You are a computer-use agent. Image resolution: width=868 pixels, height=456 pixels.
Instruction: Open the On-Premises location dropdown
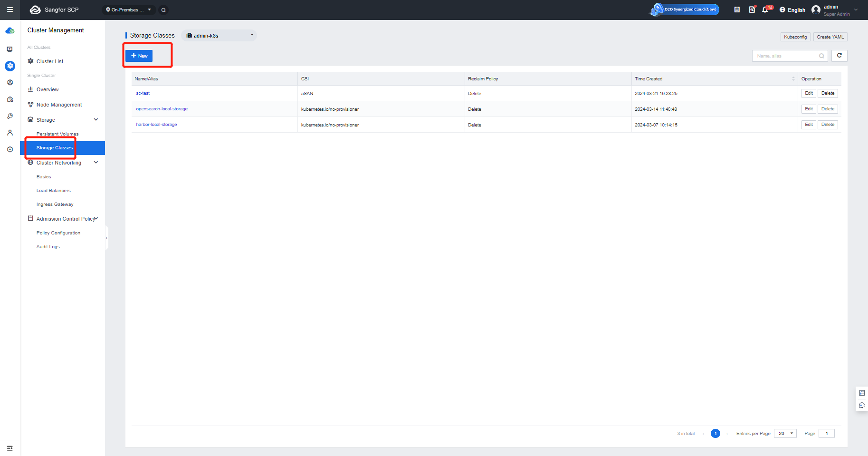coord(129,10)
